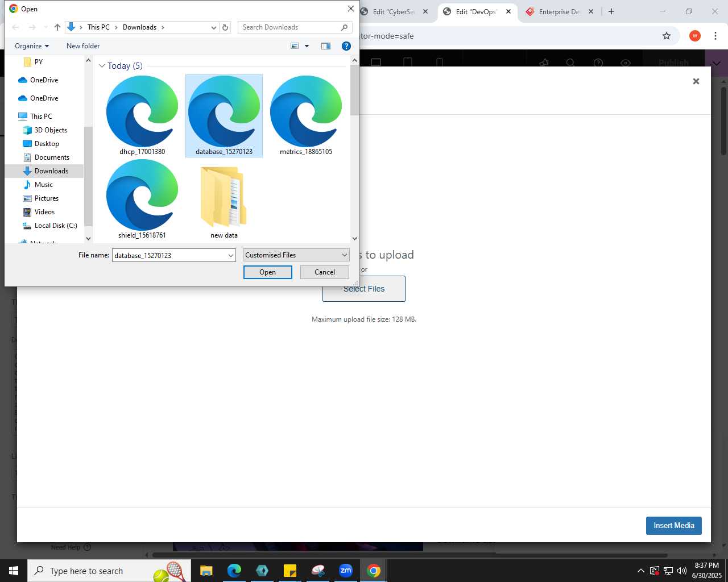728x582 pixels.
Task: Switch to the Edit "CyberSe" Chrome tab
Action: [x=394, y=11]
